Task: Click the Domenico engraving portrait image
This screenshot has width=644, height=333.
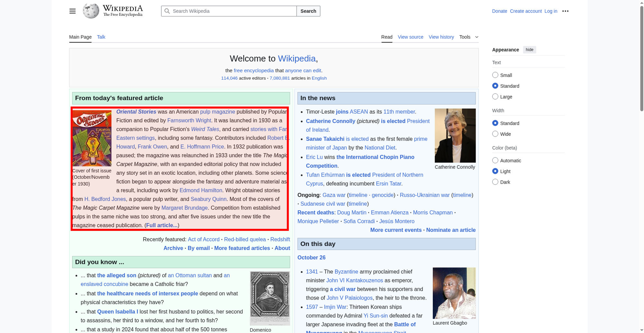Action: [270, 298]
